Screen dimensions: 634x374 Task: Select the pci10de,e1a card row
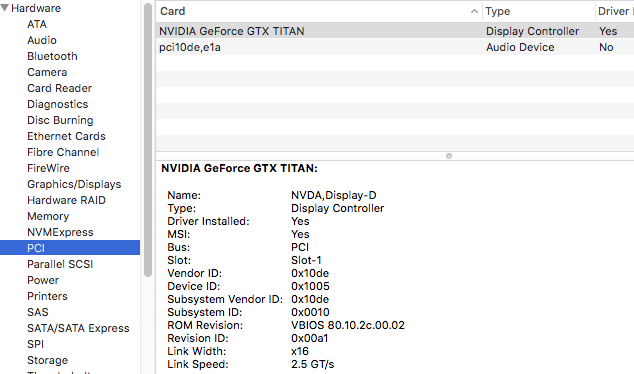[x=395, y=47]
